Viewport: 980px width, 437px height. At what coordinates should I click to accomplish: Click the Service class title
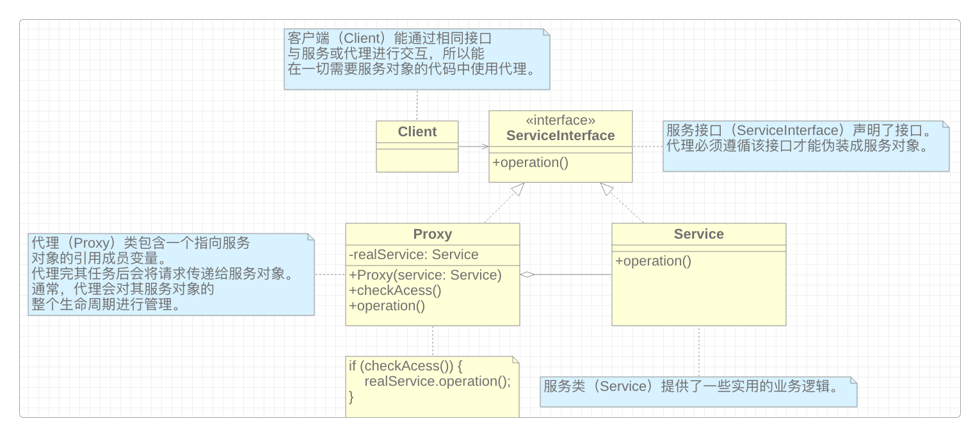(x=699, y=234)
